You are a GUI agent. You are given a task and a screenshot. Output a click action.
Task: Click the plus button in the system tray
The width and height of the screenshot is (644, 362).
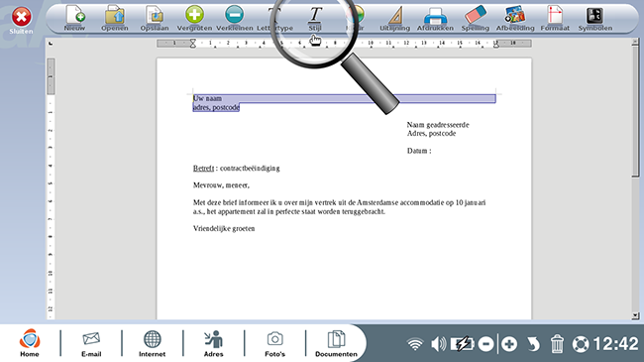tap(509, 344)
